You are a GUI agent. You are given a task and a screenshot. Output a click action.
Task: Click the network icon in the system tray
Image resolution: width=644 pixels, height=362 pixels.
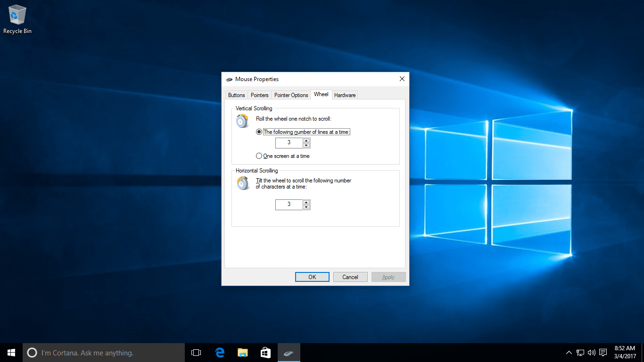tap(579, 352)
